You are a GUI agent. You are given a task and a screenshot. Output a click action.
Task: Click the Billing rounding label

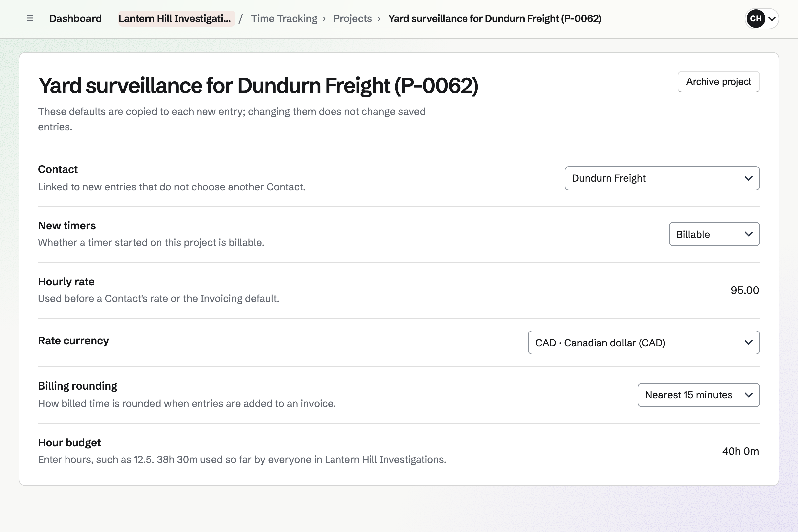77,386
